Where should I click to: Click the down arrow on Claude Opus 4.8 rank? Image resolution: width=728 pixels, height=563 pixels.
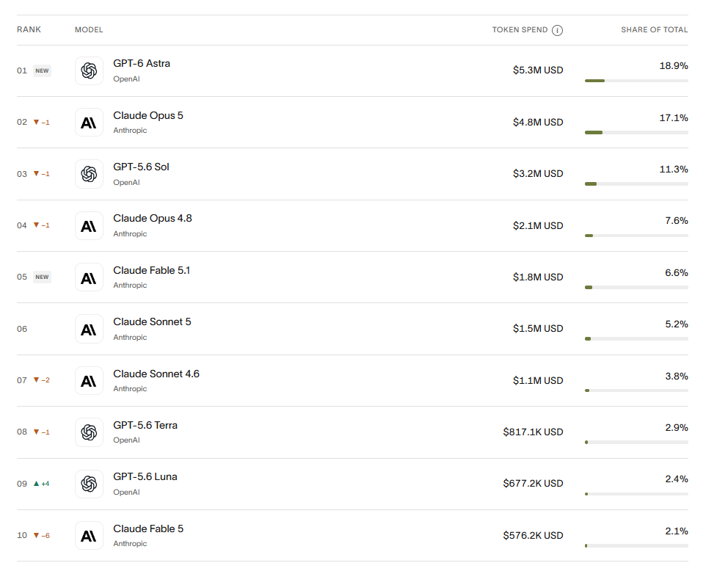pyautogui.click(x=36, y=225)
